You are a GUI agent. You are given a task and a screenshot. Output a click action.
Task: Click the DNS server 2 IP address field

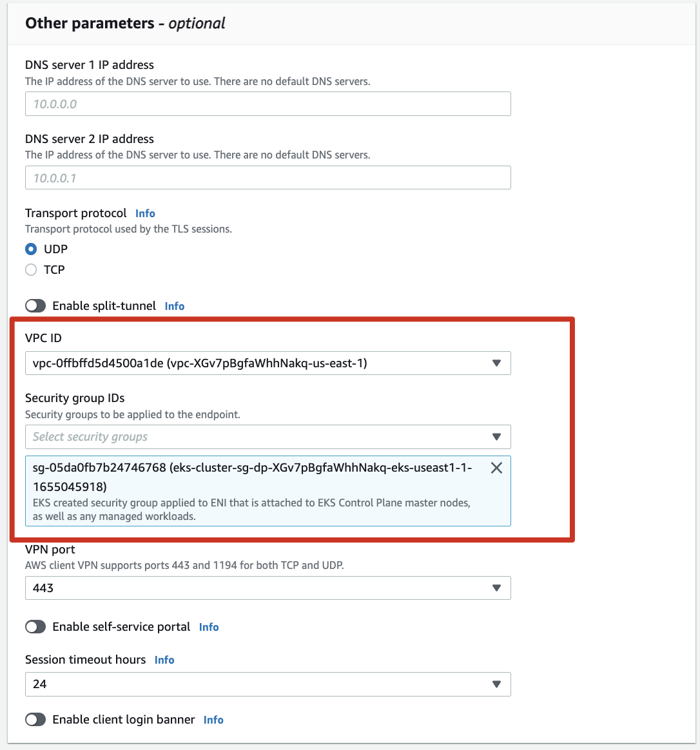coord(268,177)
